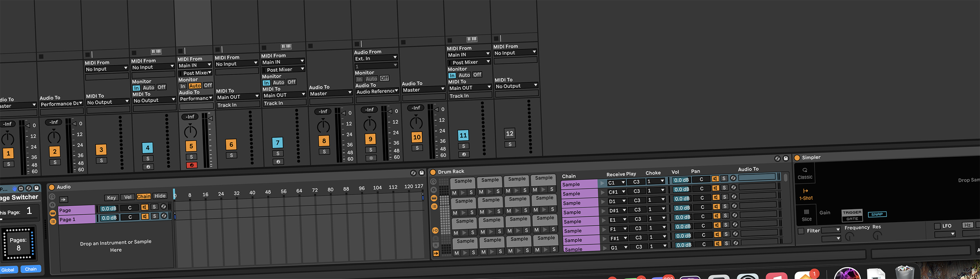This screenshot has height=279, width=980.
Task: Open the D1 chain Choke dropdown
Action: click(656, 200)
